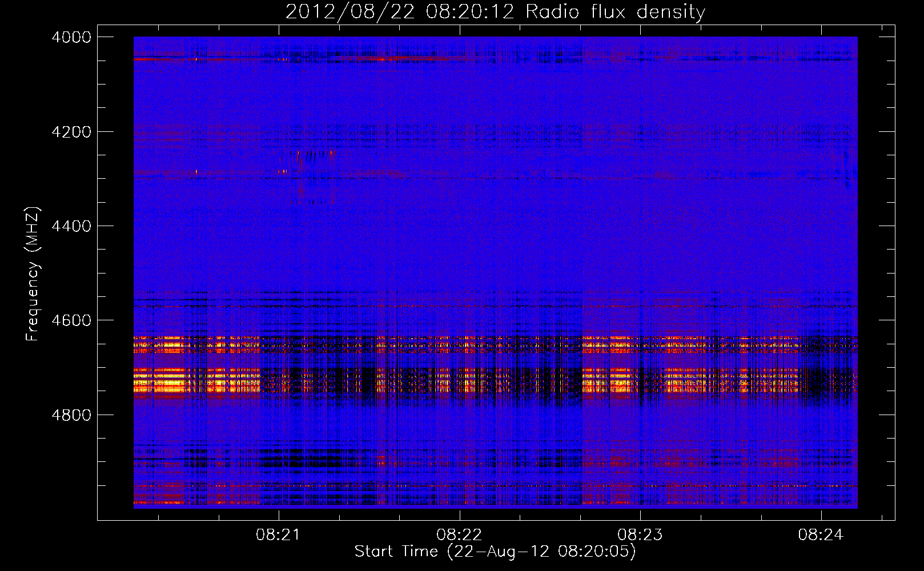The height and width of the screenshot is (571, 924).
Task: Click the 08:24 time tick label
Action: (821, 535)
